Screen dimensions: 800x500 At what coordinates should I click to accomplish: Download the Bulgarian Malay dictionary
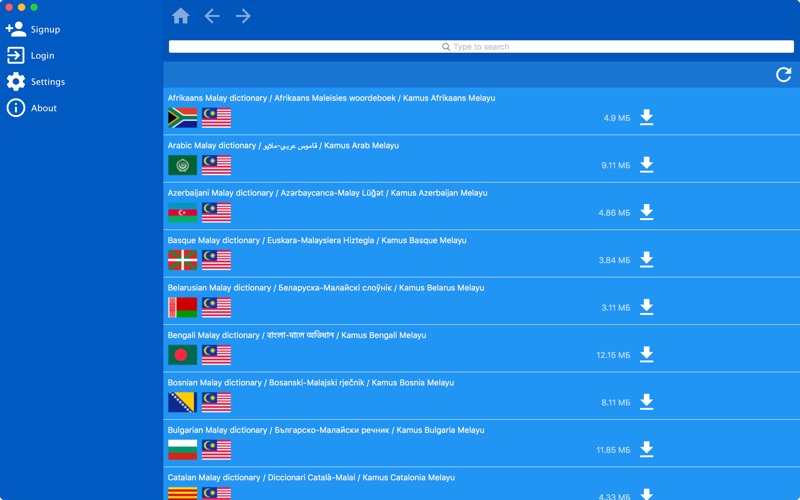pyautogui.click(x=646, y=449)
